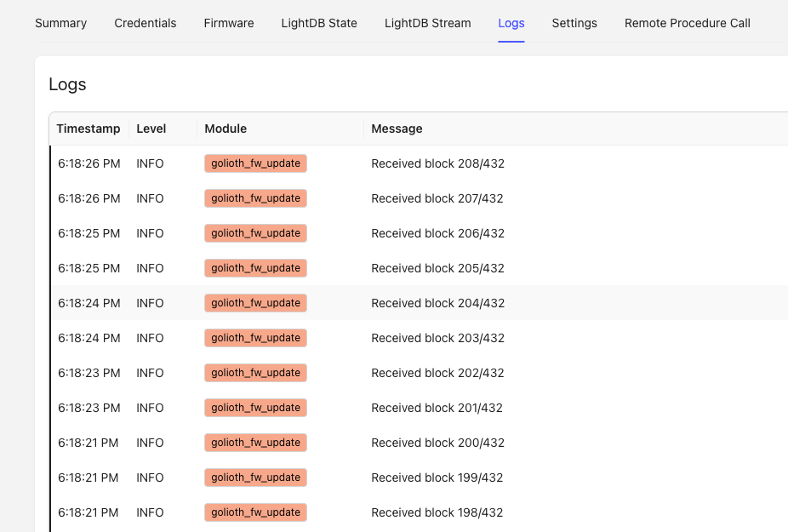Click golioth_fw_update tag in block 206 row
The width and height of the screenshot is (788, 532).
tap(255, 233)
